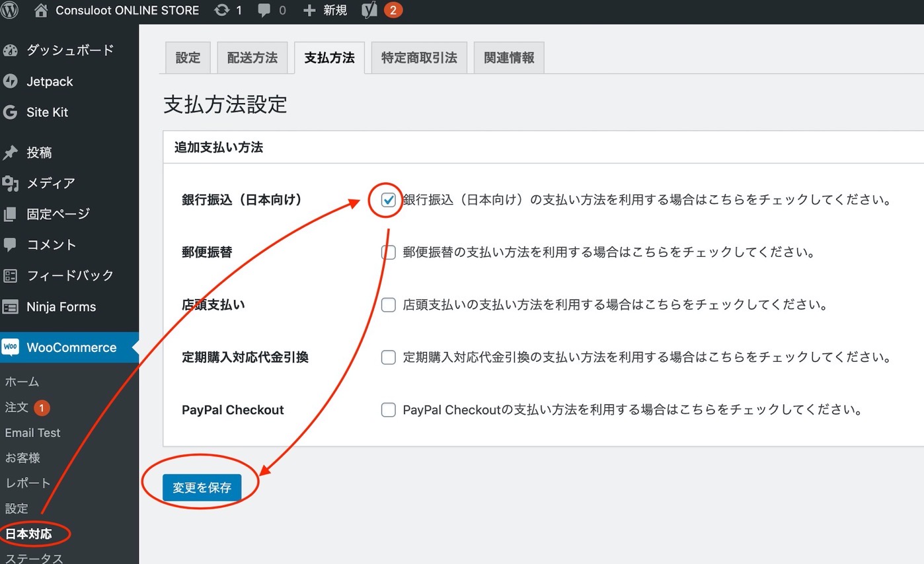Screen dimensions: 924x564
Task: Open the WordPress logo menu
Action: click(10, 10)
